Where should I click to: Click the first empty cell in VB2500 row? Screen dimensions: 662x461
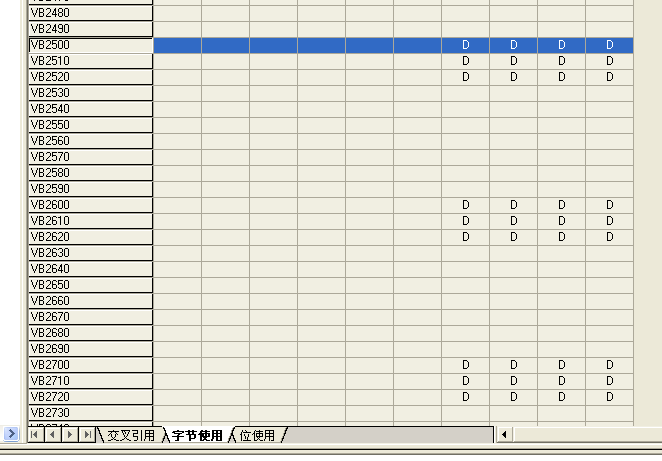tap(177, 45)
